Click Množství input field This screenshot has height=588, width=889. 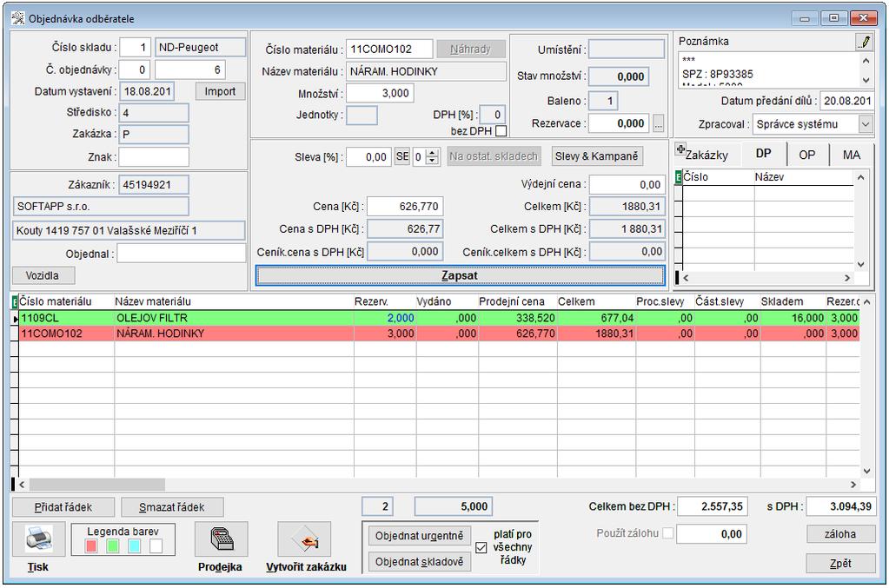(x=380, y=93)
